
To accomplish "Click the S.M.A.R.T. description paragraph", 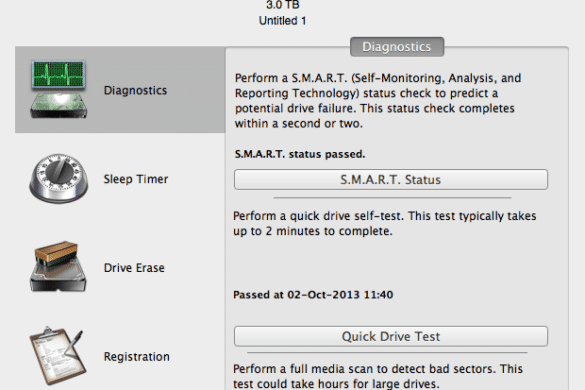I will point(378,101).
